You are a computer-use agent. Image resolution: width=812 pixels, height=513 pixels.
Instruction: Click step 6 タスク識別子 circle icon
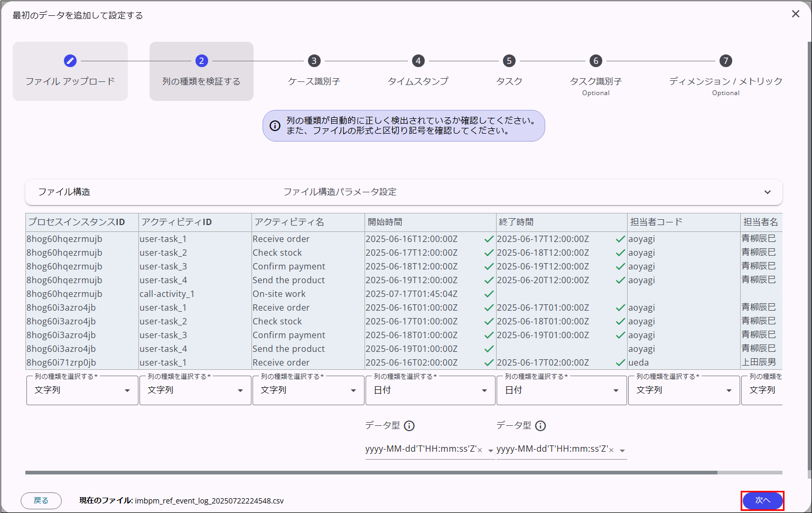pyautogui.click(x=595, y=61)
